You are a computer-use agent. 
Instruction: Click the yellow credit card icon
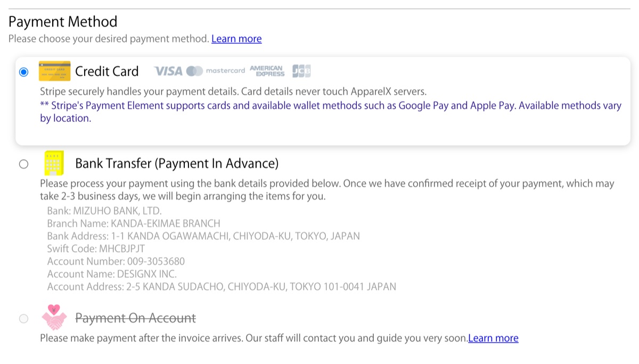pyautogui.click(x=55, y=71)
